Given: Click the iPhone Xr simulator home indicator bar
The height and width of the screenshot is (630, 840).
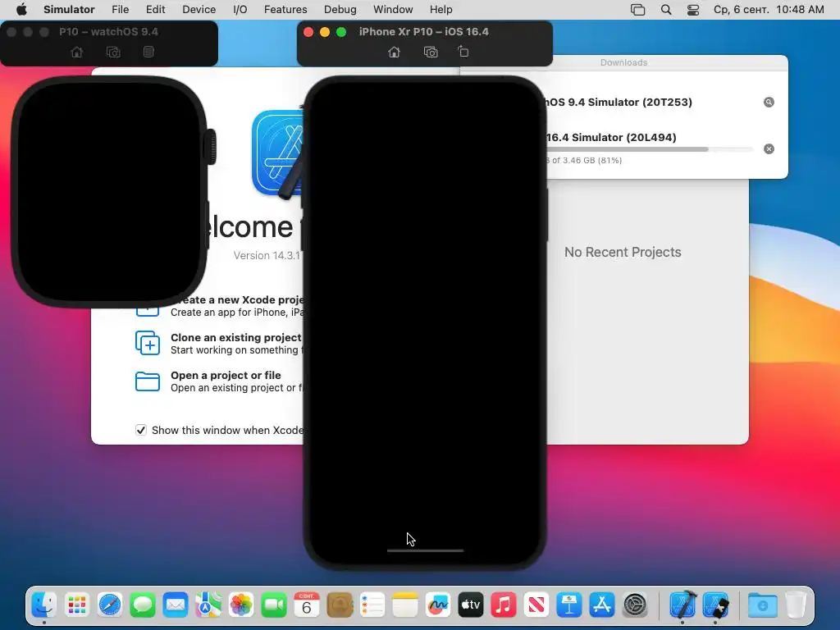Looking at the screenshot, I should pos(426,550).
